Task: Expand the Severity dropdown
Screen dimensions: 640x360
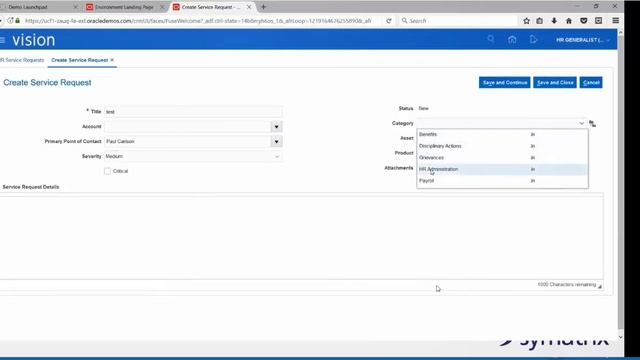Action: pyautogui.click(x=277, y=156)
